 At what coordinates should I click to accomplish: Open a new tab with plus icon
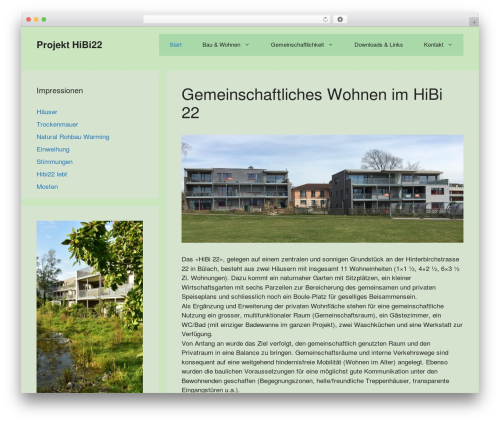click(474, 22)
